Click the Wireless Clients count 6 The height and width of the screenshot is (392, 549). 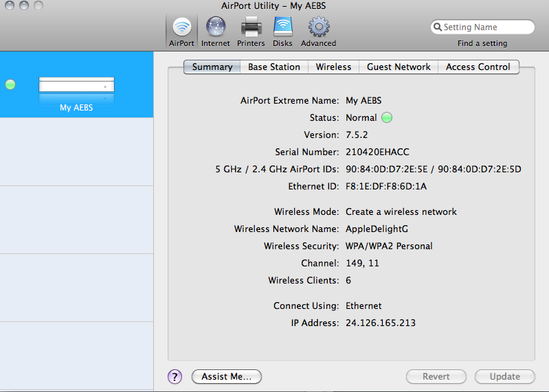348,281
